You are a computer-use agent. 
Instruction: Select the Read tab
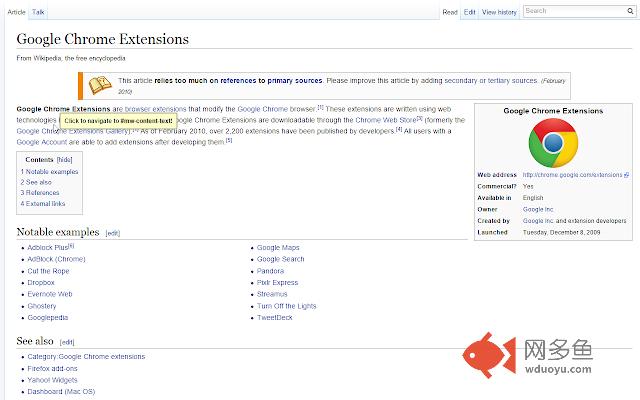point(450,12)
